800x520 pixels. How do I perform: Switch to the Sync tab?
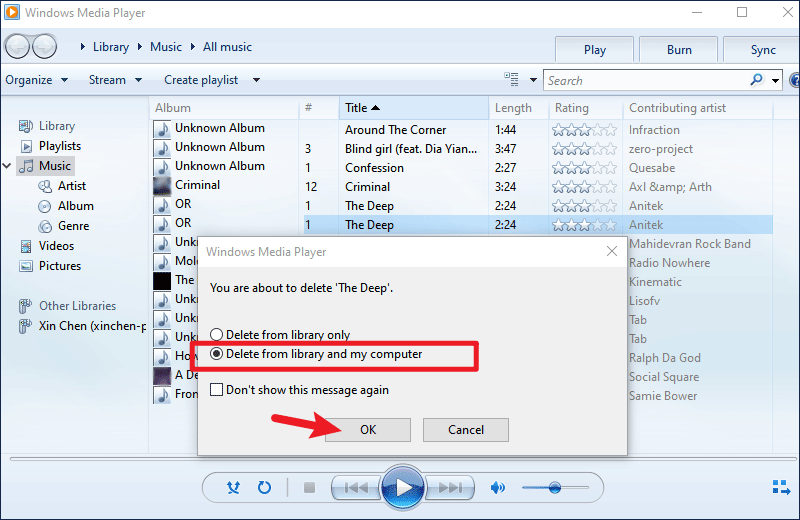tap(762, 50)
